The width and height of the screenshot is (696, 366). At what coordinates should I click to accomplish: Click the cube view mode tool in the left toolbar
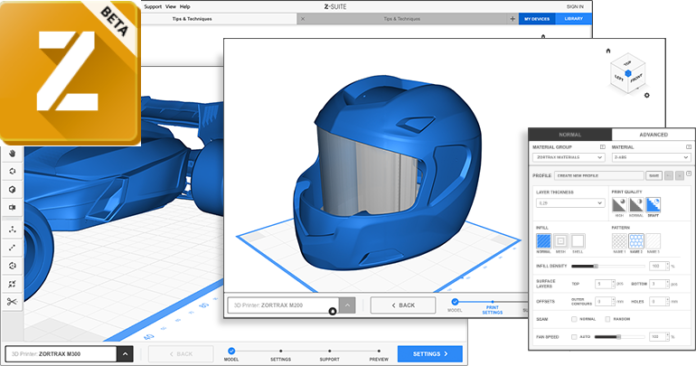point(12,189)
